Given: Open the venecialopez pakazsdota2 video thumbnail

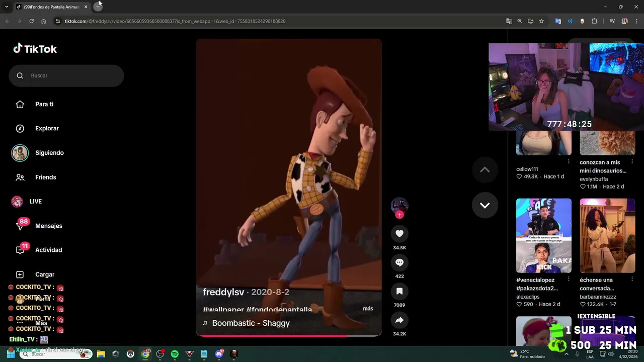Looking at the screenshot, I should (543, 235).
